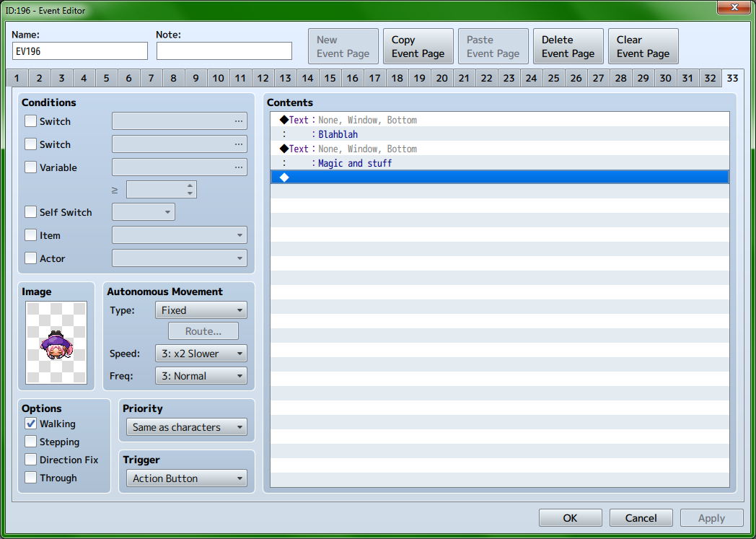
Task: Open the Actor condition dropdown
Action: point(180,258)
